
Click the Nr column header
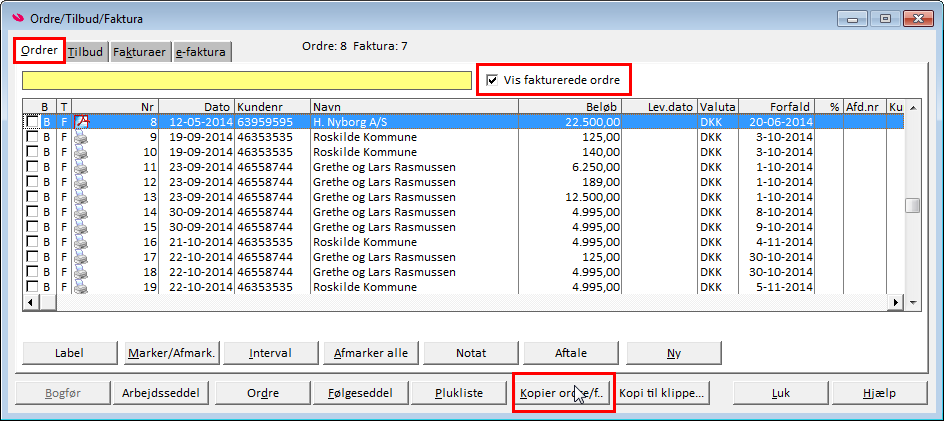coord(116,107)
